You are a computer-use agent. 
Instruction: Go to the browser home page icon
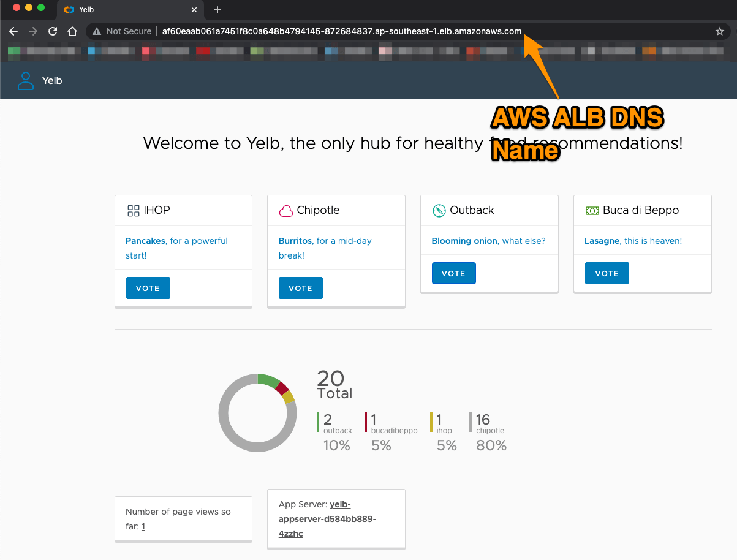72,31
